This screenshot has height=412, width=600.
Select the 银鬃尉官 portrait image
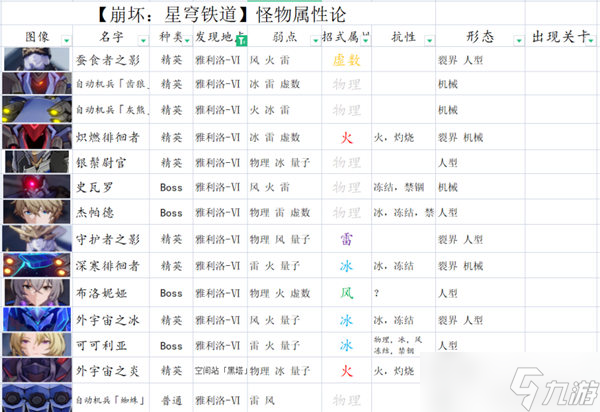[x=37, y=161]
